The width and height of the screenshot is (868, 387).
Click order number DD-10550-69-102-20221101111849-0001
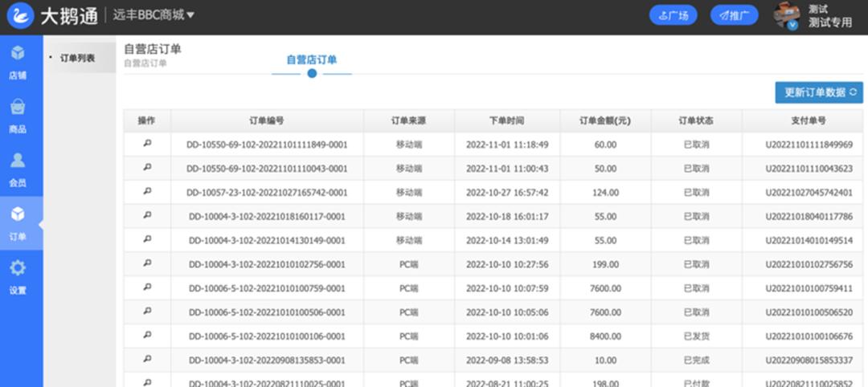tap(268, 145)
